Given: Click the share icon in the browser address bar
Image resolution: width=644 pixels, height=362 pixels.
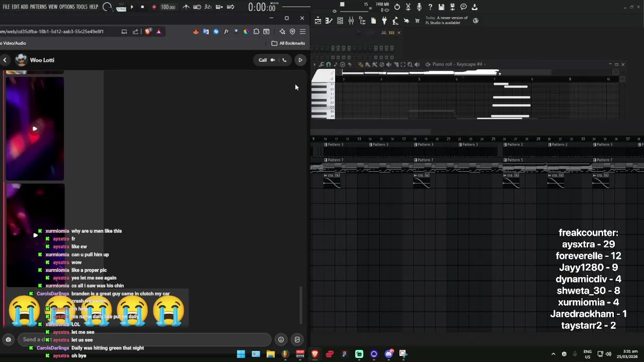Looking at the screenshot, I should click(x=135, y=31).
